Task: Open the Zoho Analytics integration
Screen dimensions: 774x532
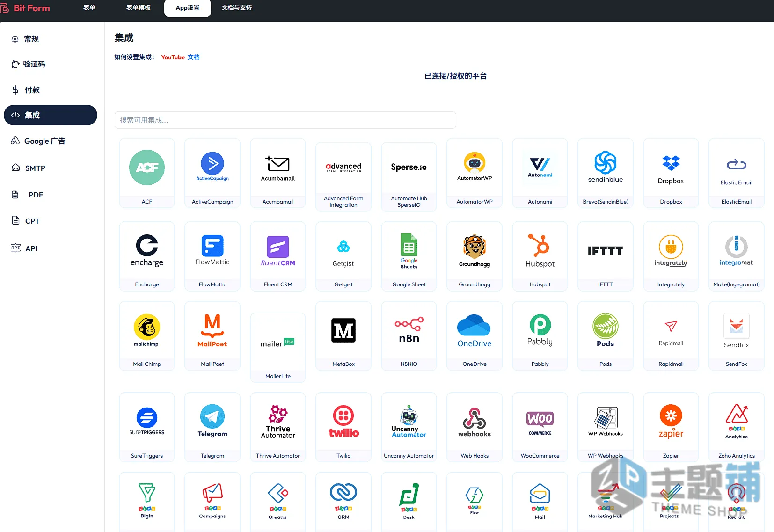Action: click(737, 427)
